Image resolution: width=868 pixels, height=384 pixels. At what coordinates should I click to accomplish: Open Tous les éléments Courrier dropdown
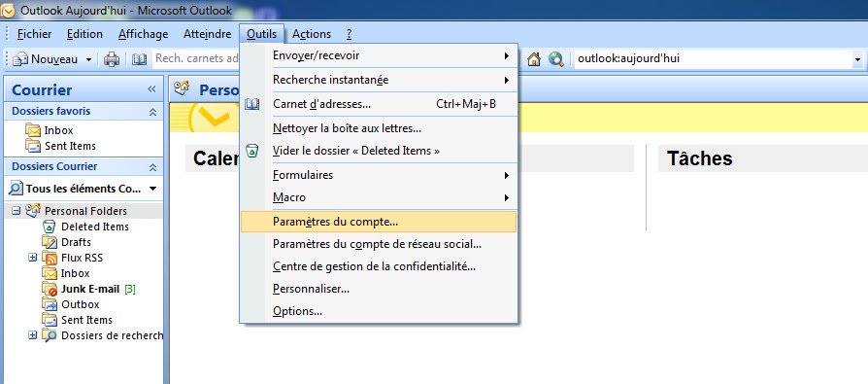click(152, 189)
